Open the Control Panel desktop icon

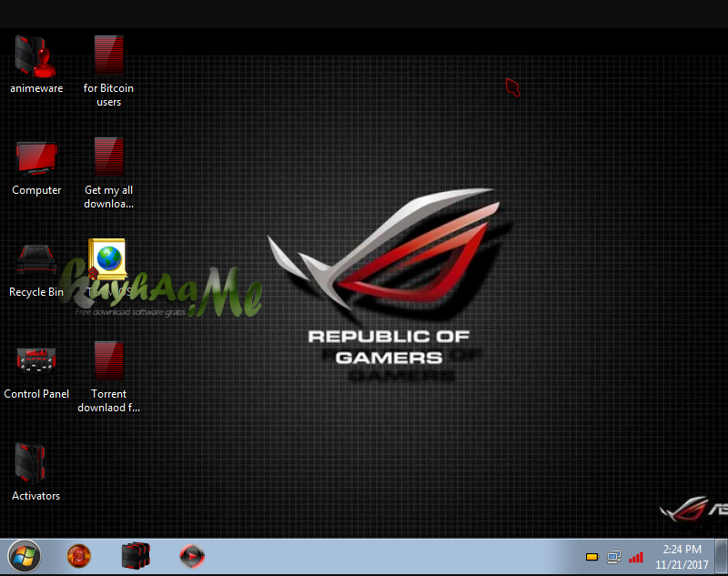(36, 361)
